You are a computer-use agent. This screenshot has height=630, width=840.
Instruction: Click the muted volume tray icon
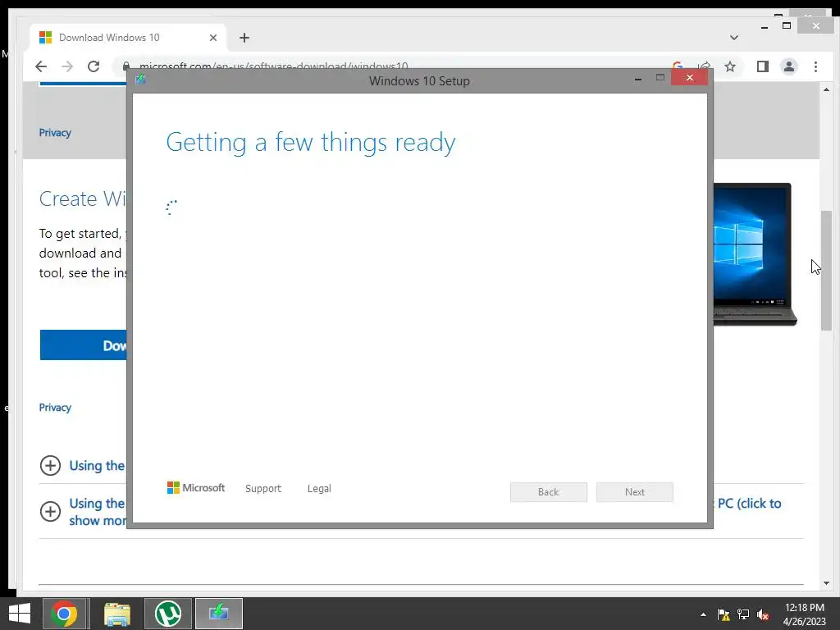(763, 614)
